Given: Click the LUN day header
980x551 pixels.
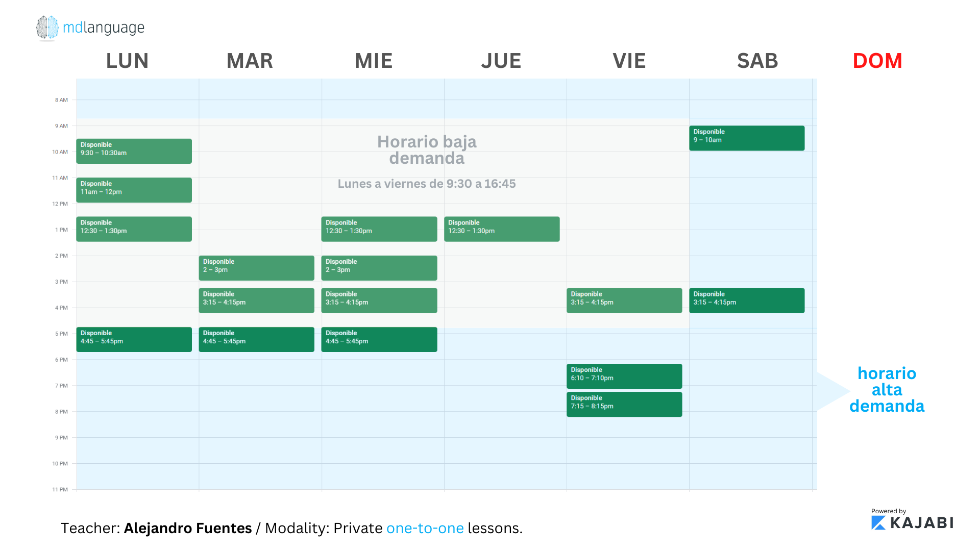Looking at the screenshot, I should click(x=128, y=61).
